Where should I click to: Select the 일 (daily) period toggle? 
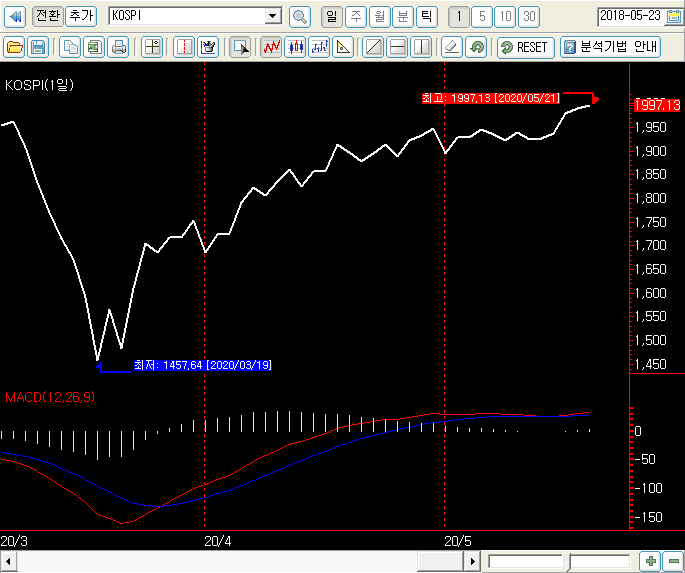tap(332, 17)
